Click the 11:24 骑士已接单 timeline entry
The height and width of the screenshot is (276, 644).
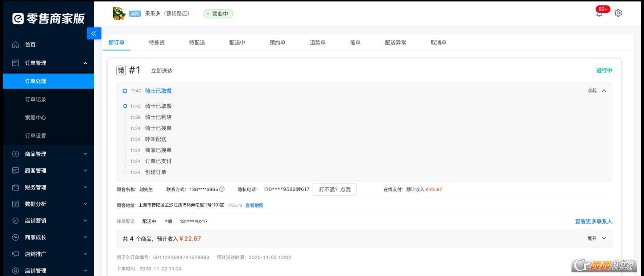coord(151,128)
